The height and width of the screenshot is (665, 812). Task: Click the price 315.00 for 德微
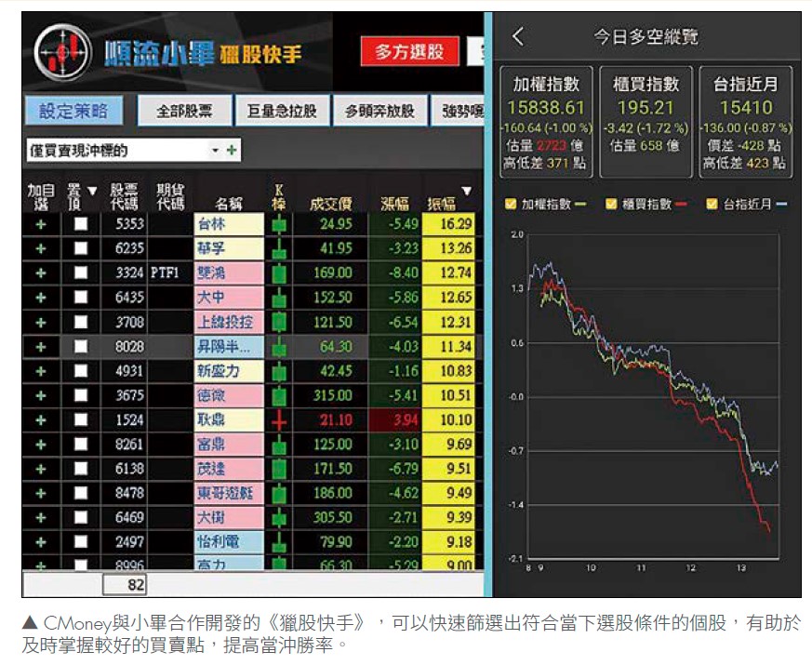[332, 395]
